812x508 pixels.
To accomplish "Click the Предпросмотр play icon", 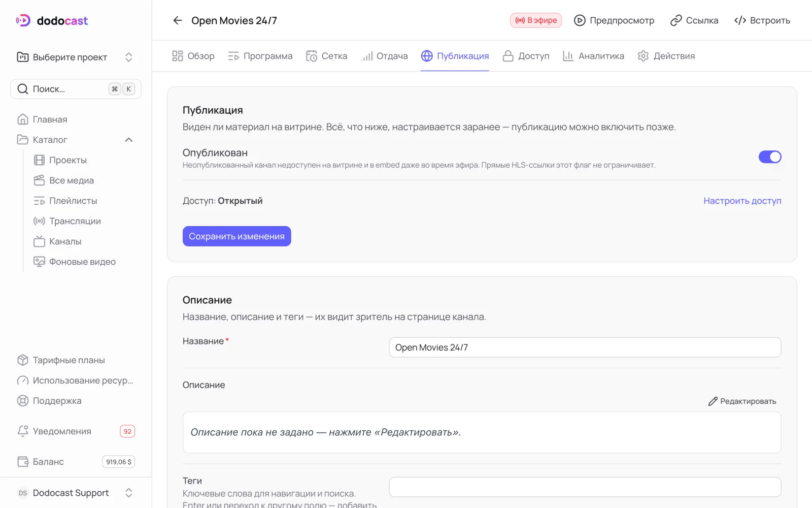I will (580, 20).
